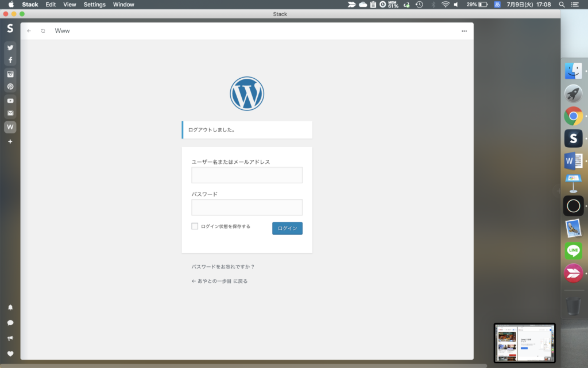The width and height of the screenshot is (588, 368).
Task: Click the あやとの一歩目 に戻る link
Action: pyautogui.click(x=219, y=281)
